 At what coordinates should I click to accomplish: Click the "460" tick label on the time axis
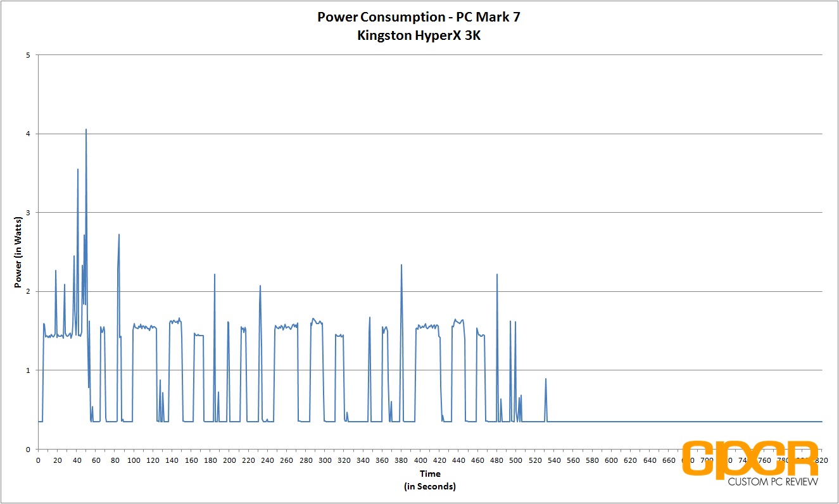click(x=477, y=460)
